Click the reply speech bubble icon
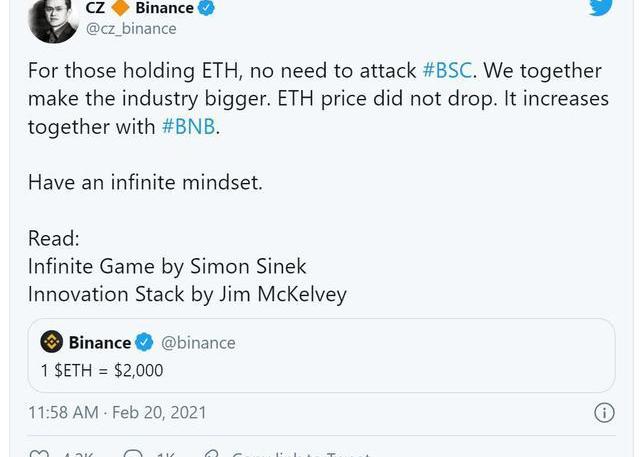640x457 pixels. (x=132, y=454)
